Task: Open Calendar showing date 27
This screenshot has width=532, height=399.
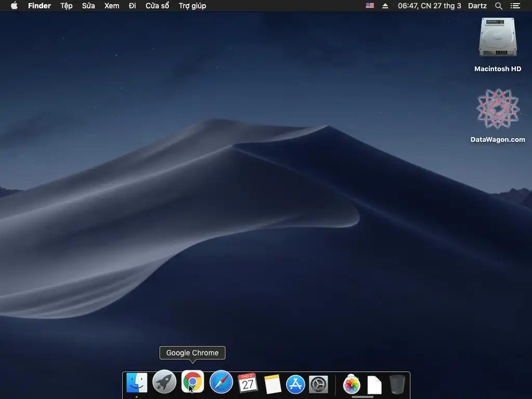Action: 248,383
